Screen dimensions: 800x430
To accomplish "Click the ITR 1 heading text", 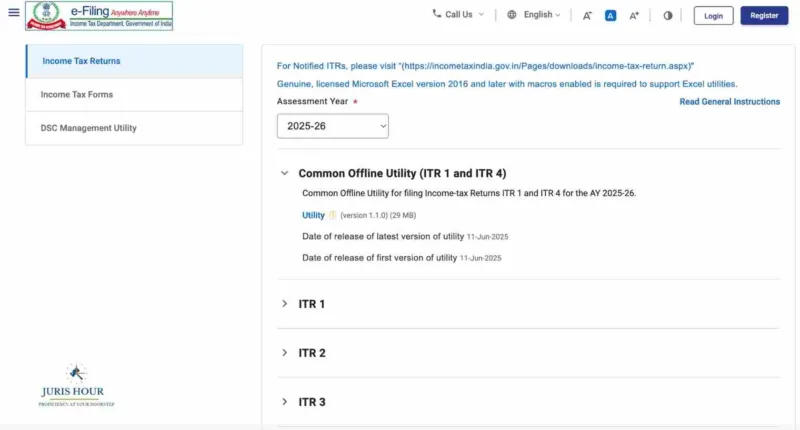I will [312, 304].
